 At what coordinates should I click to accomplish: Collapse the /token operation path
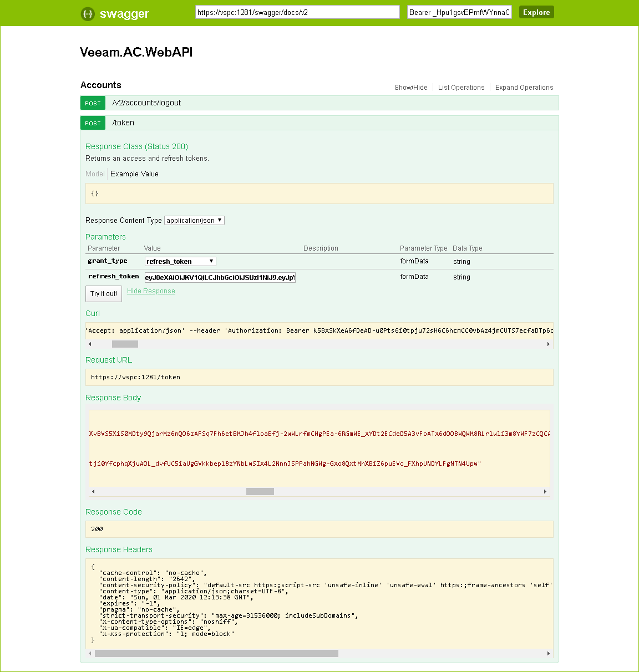(x=123, y=123)
